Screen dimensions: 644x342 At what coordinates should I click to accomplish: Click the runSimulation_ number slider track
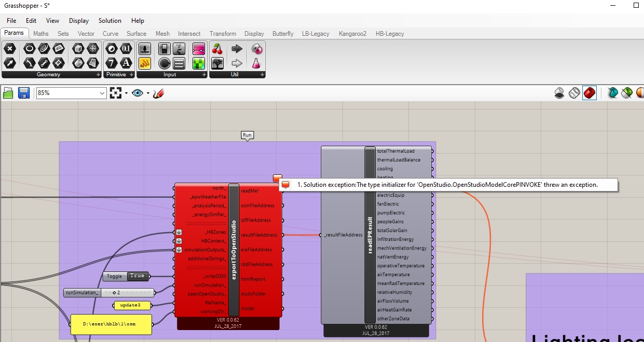click(x=127, y=293)
